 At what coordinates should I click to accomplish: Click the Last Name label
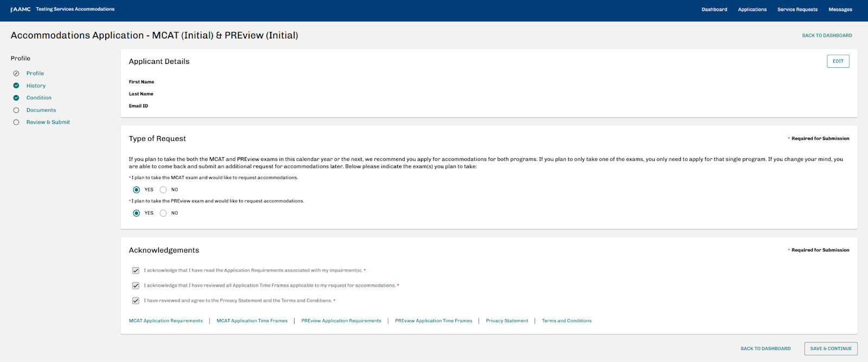(x=141, y=94)
